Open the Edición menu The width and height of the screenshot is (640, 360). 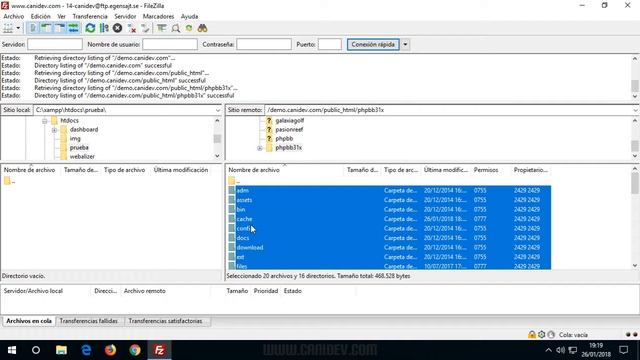(41, 16)
